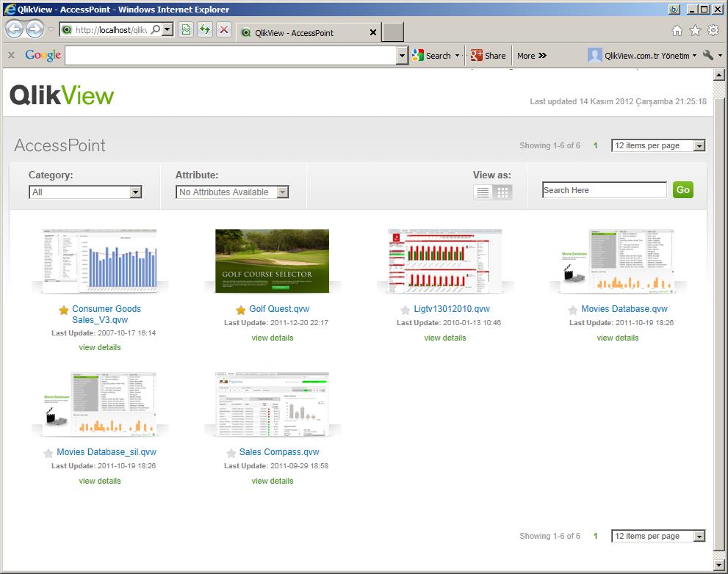Open Google toolbar wrench settings
The height and width of the screenshot is (574, 728).
click(x=708, y=55)
